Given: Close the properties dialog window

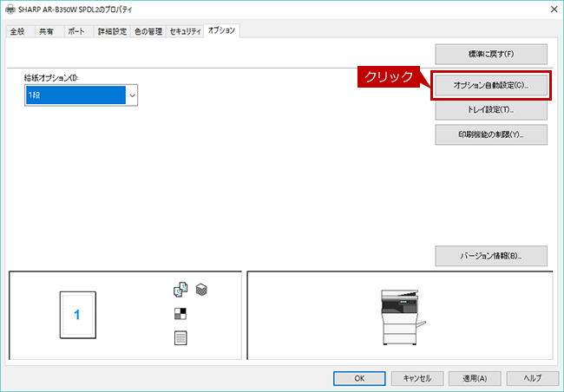Looking at the screenshot, I should coord(554,10).
